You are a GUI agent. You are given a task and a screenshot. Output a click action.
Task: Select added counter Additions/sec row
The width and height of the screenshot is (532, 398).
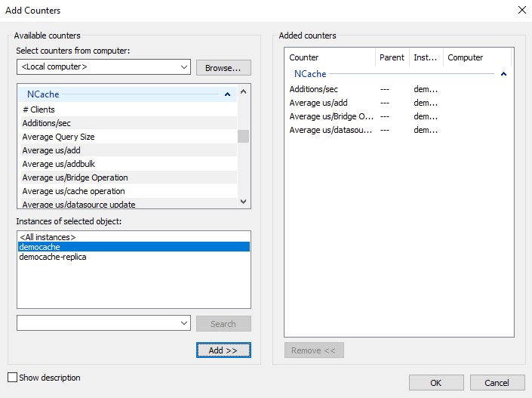click(398, 89)
